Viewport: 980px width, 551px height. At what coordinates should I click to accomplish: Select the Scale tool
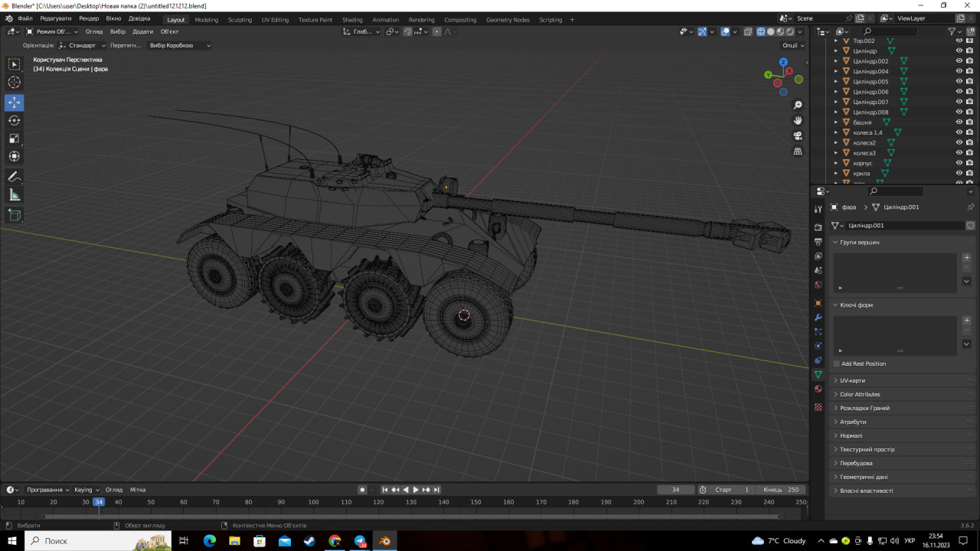pyautogui.click(x=15, y=139)
